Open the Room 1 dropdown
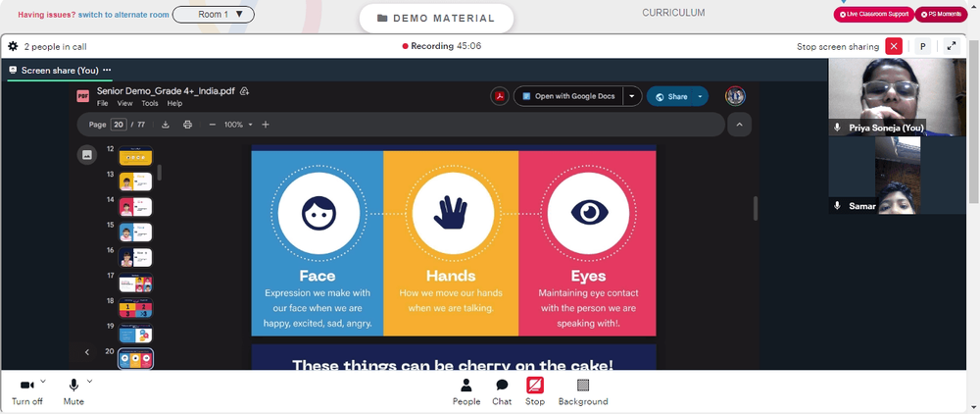 213,15
